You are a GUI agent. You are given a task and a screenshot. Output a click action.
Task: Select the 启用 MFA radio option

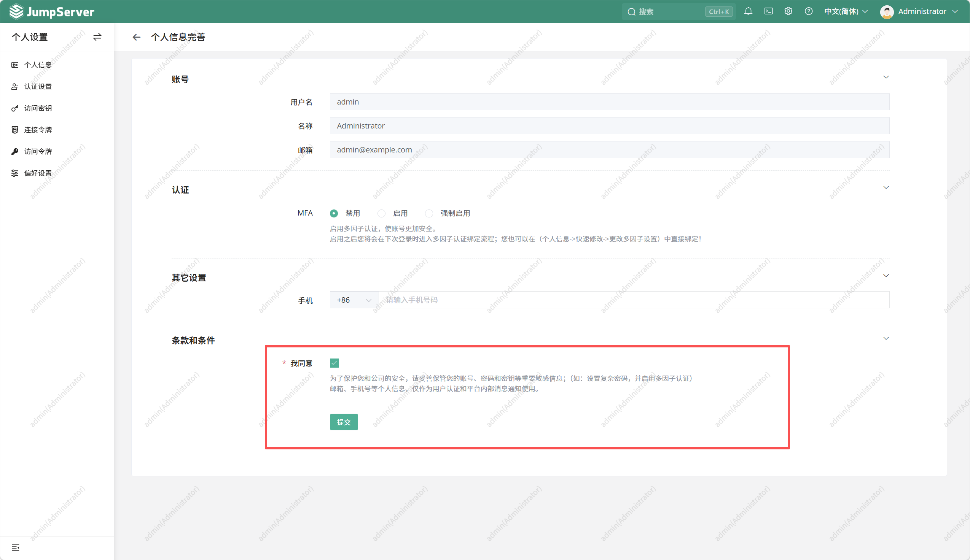381,213
